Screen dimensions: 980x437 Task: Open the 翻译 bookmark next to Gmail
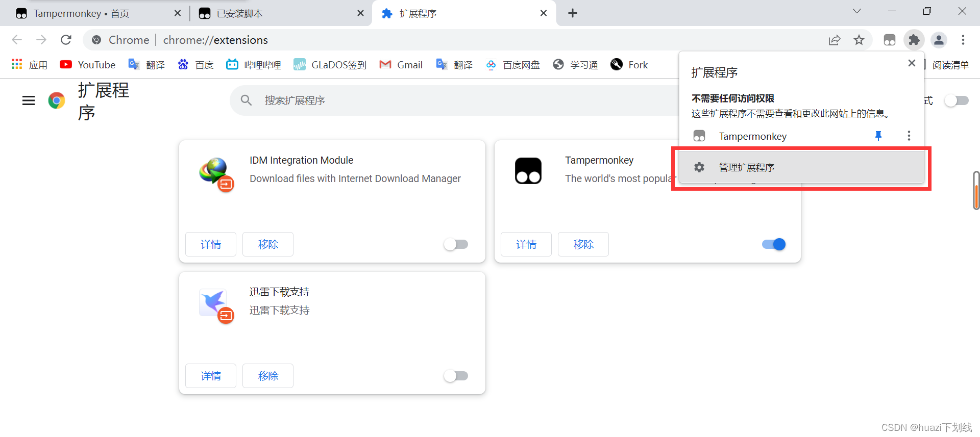click(454, 65)
